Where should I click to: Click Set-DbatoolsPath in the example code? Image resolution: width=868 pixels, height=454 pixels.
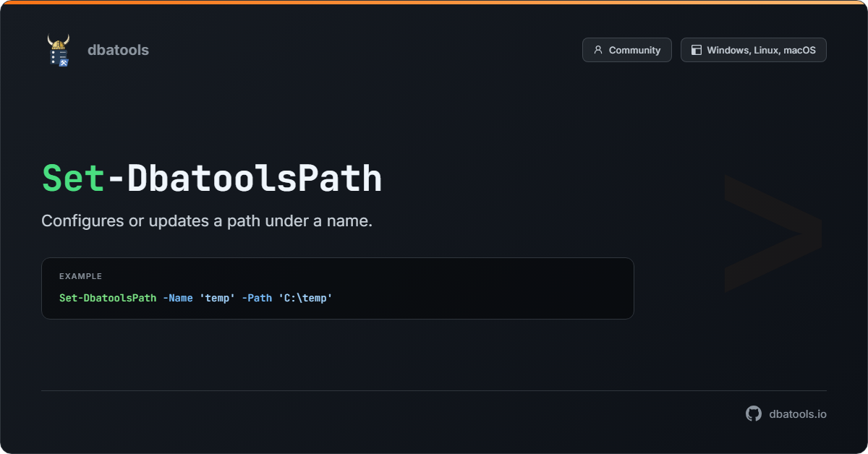tap(108, 298)
